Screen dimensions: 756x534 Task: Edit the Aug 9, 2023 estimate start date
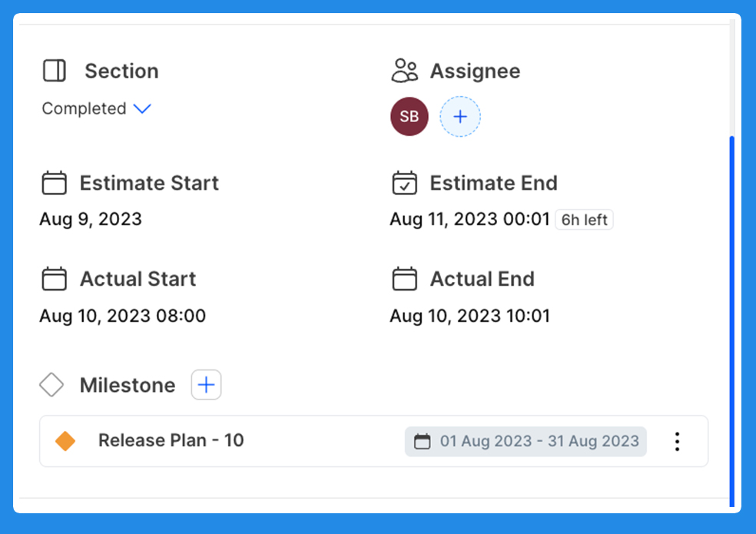click(91, 219)
